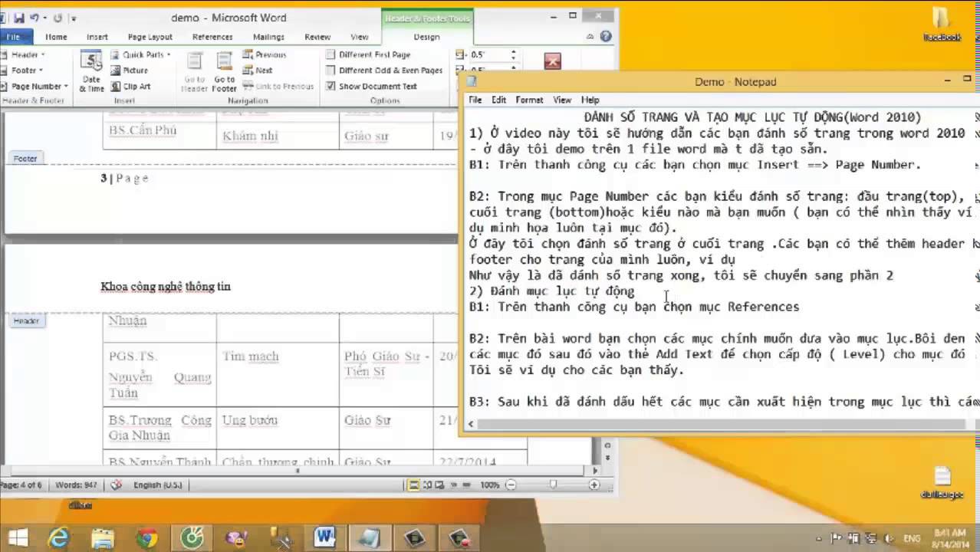Click the Undo arrow in Word's title bar
Image resolution: width=980 pixels, height=552 pixels.
34,18
